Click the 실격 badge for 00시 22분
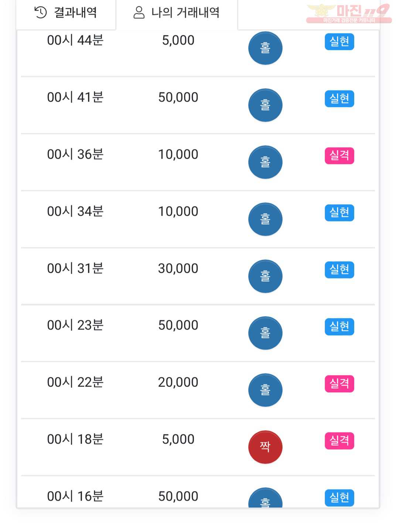Image resolution: width=396 pixels, height=532 pixels. (x=339, y=383)
